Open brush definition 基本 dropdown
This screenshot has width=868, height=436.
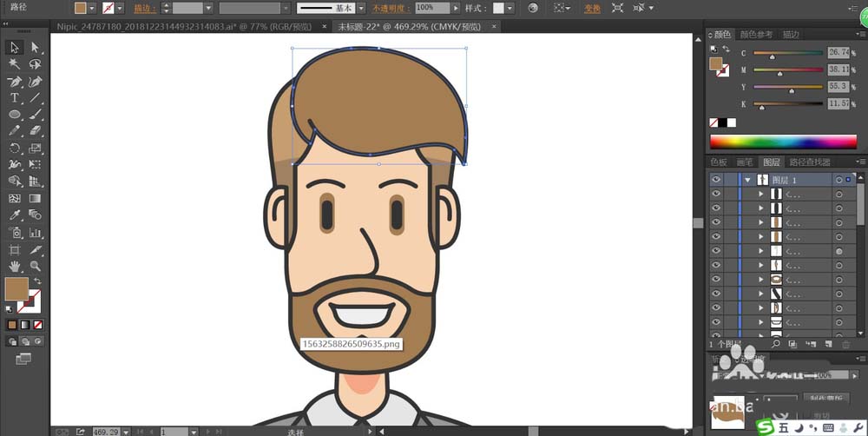tap(361, 9)
